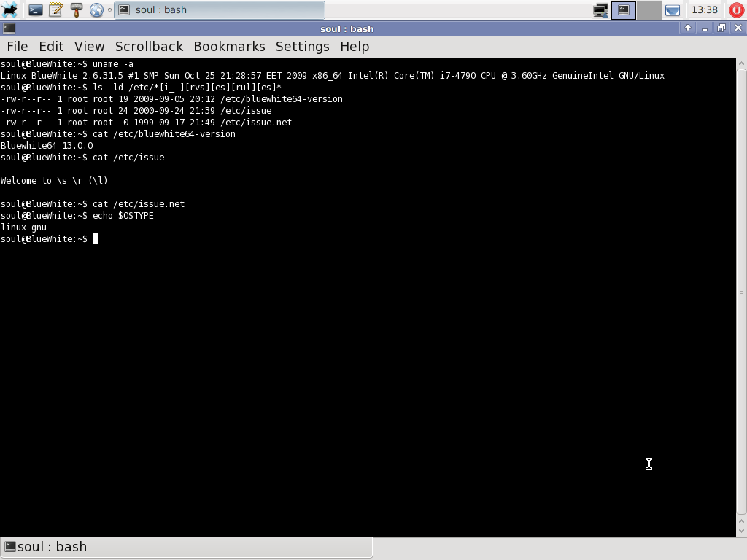Click 'linux-gnu' output text

click(x=24, y=227)
